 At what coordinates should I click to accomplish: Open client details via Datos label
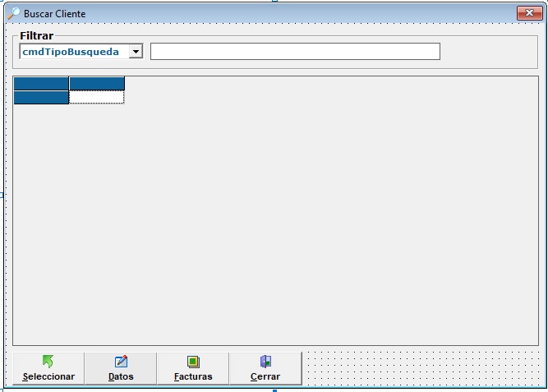121,376
